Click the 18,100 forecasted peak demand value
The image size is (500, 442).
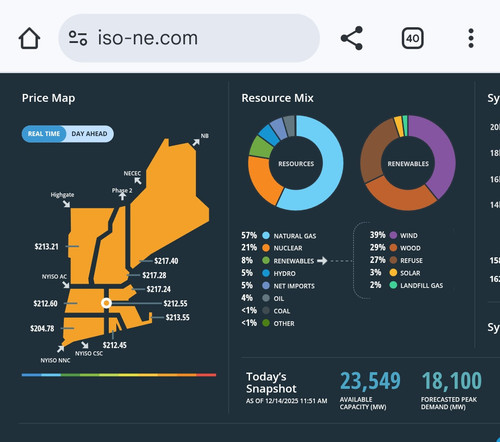[452, 381]
